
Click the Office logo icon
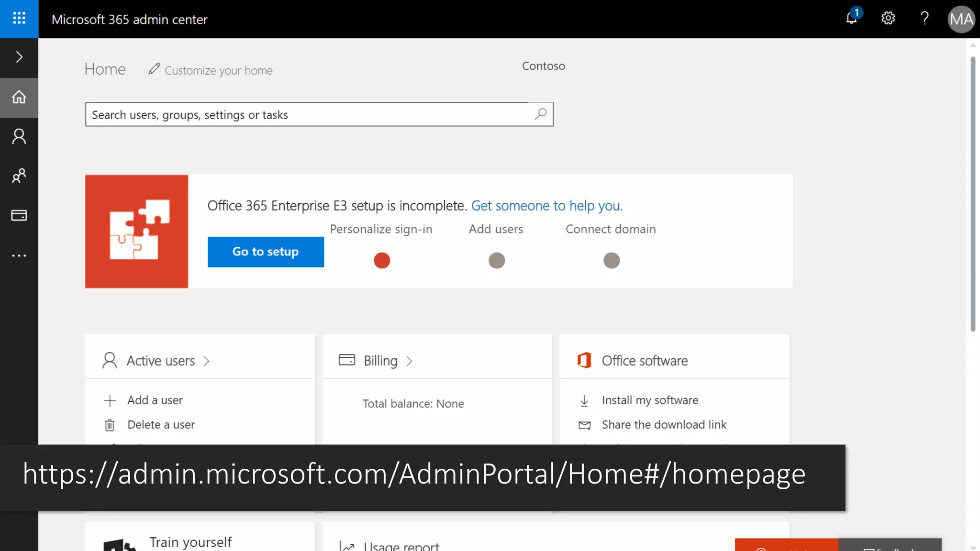[x=584, y=360]
